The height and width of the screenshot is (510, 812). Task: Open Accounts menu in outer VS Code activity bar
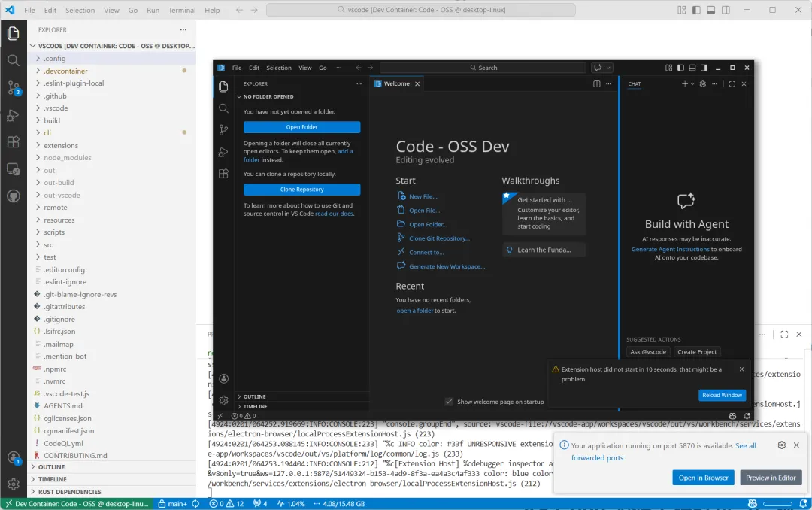coord(14,457)
